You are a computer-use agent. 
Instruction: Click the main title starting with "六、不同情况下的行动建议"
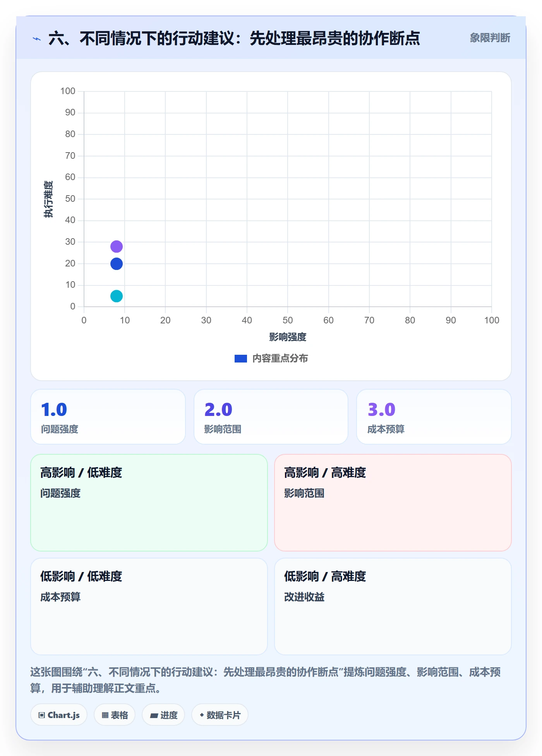pyautogui.click(x=234, y=38)
